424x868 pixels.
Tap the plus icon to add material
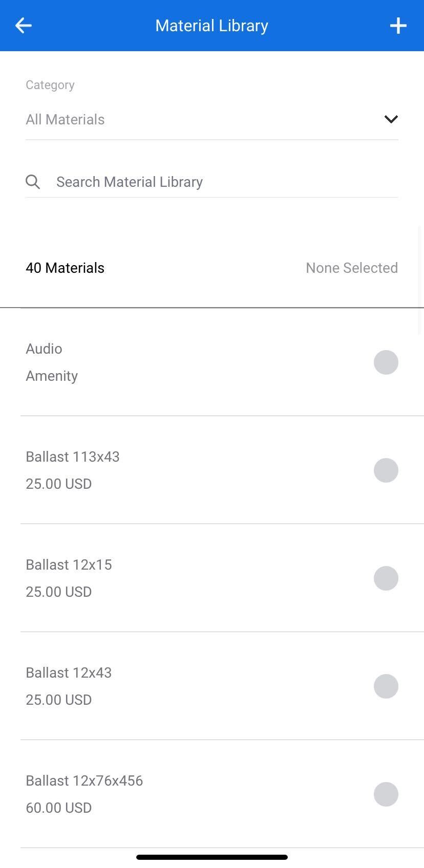[398, 26]
